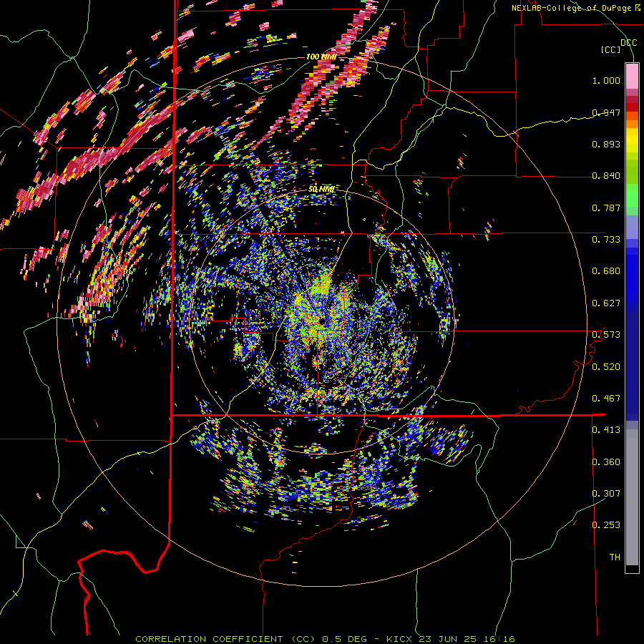Select the 0.520 scale value
The image size is (644, 644).
tap(606, 367)
